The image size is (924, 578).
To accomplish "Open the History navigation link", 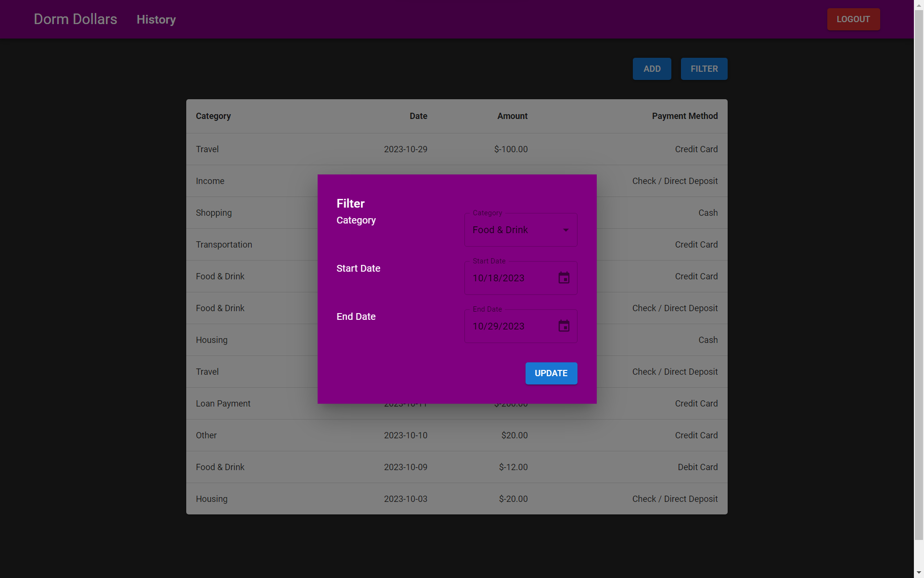I will [156, 20].
